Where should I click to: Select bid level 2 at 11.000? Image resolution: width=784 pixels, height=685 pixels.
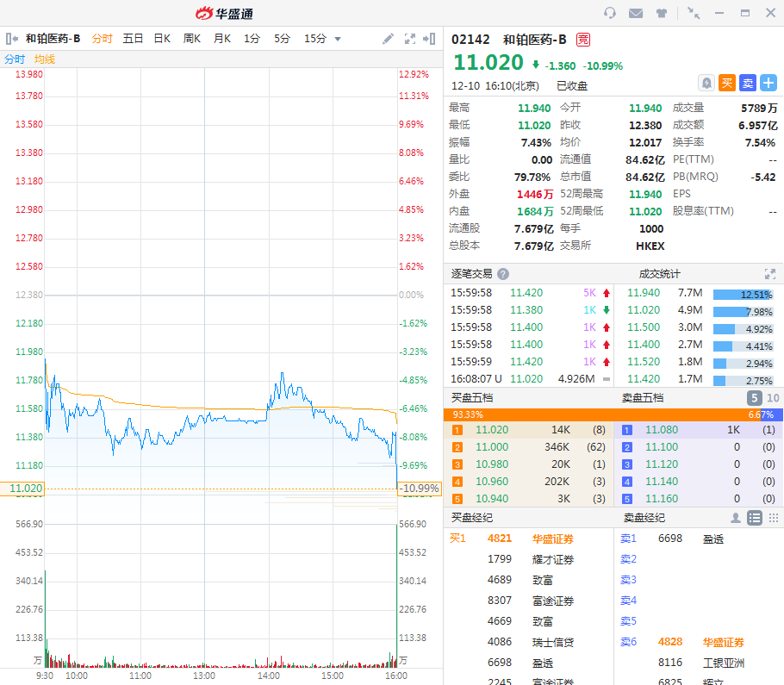click(529, 447)
